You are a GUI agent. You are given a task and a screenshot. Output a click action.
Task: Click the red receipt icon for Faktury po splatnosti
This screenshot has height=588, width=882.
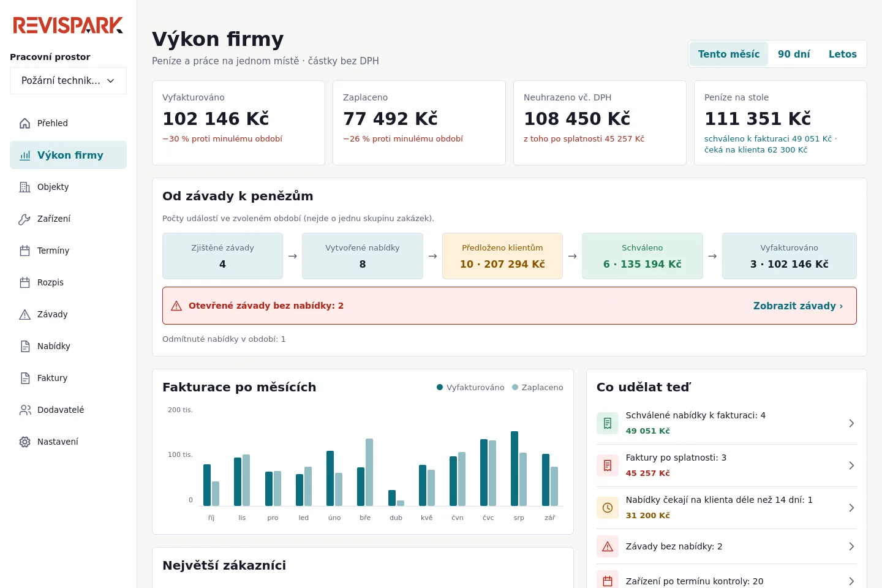[x=608, y=466]
